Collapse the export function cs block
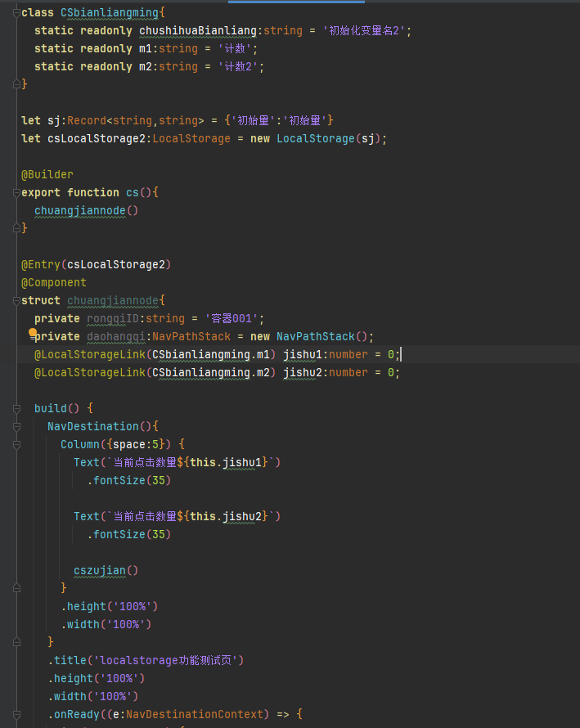 click(x=16, y=192)
